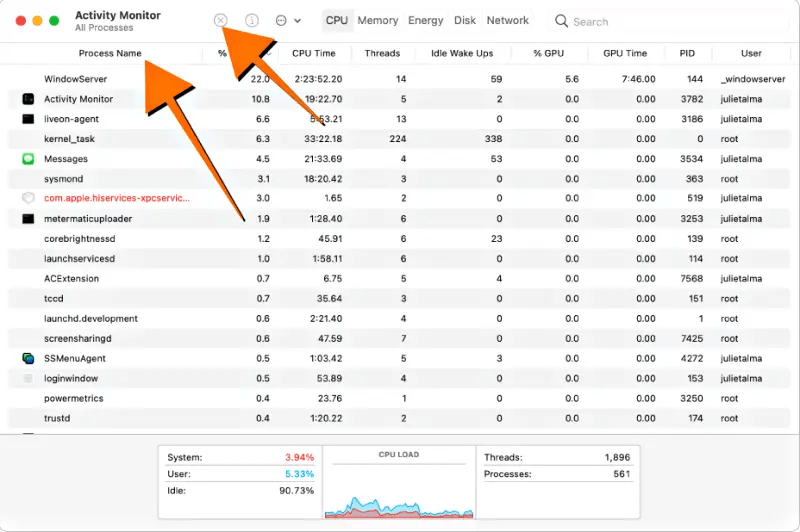
Task: Sort by GPU Time column header
Action: pyautogui.click(x=625, y=53)
